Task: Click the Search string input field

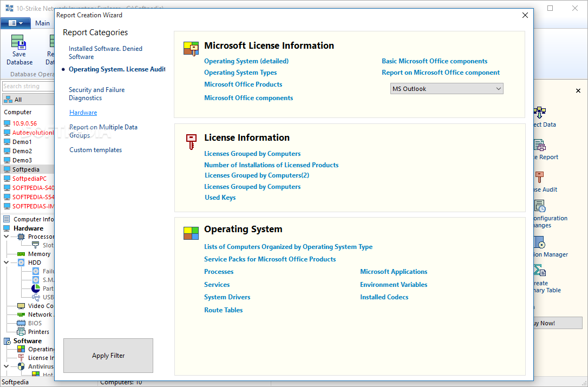Action: [29, 86]
